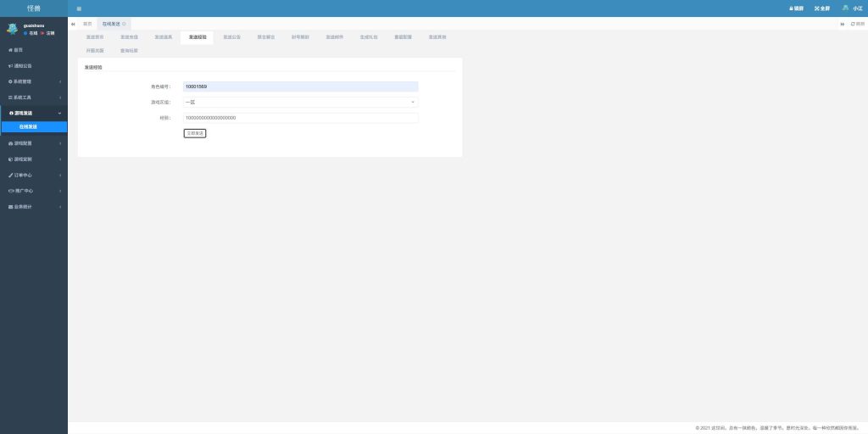Click the 锁屏 lock screen icon
The image size is (868, 434).
click(x=796, y=8)
